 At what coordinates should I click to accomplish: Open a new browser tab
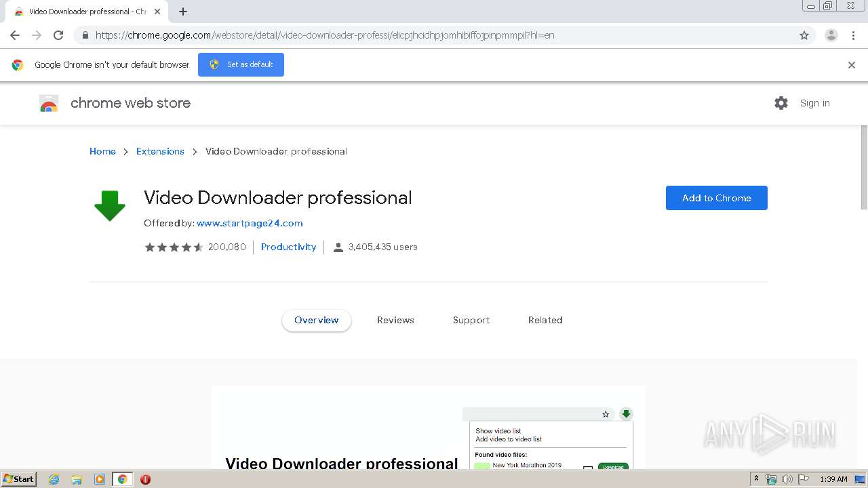pyautogui.click(x=183, y=12)
